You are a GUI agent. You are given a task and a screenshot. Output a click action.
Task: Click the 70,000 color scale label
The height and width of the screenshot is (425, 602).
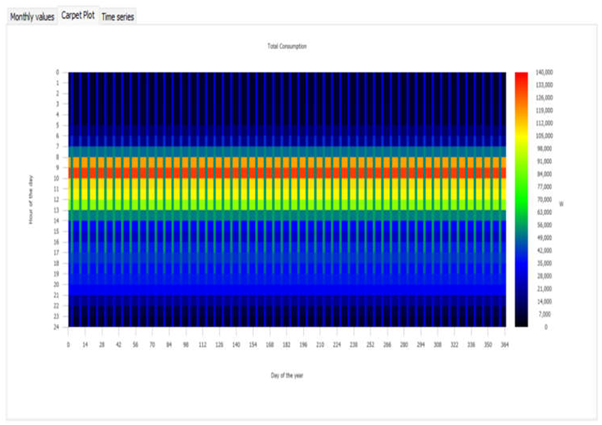(x=546, y=199)
